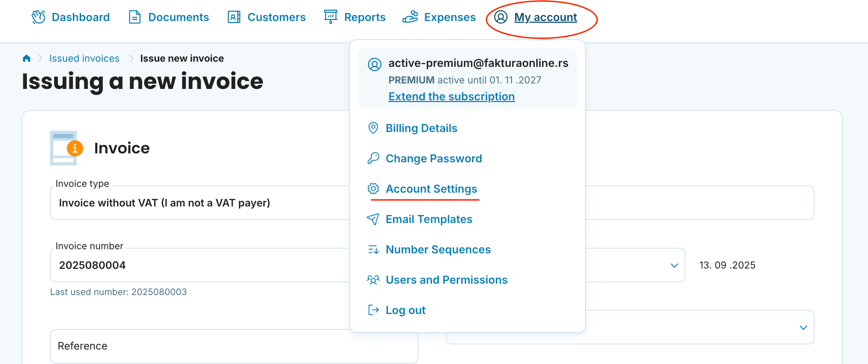
Task: Click the home icon in breadcrumb
Action: click(27, 58)
